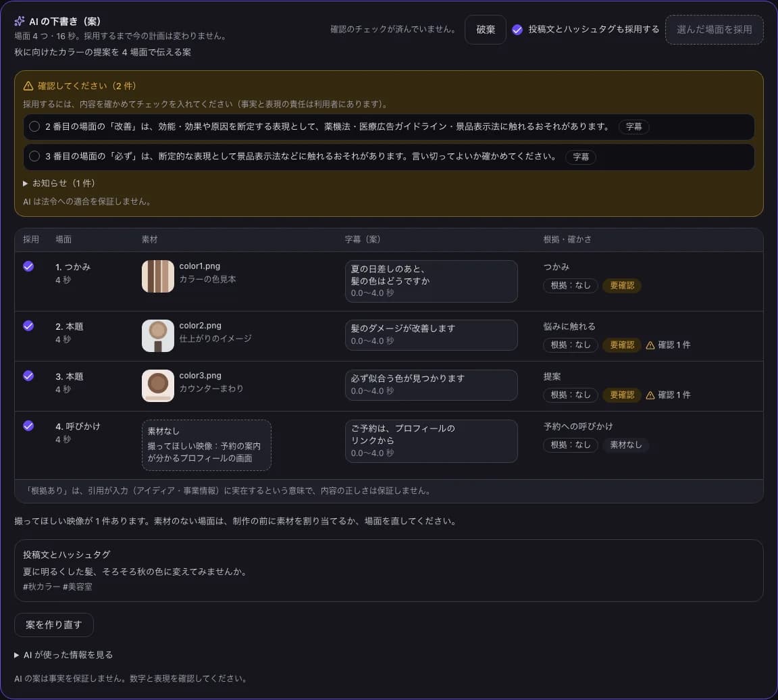
Task: Click the 確認のチェックが済んでいません status text
Action: 394,29
